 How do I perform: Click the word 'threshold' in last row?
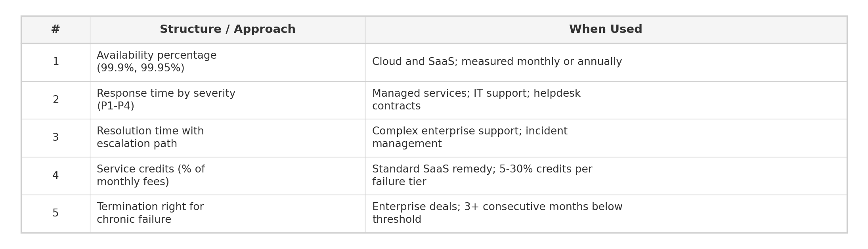point(397,220)
